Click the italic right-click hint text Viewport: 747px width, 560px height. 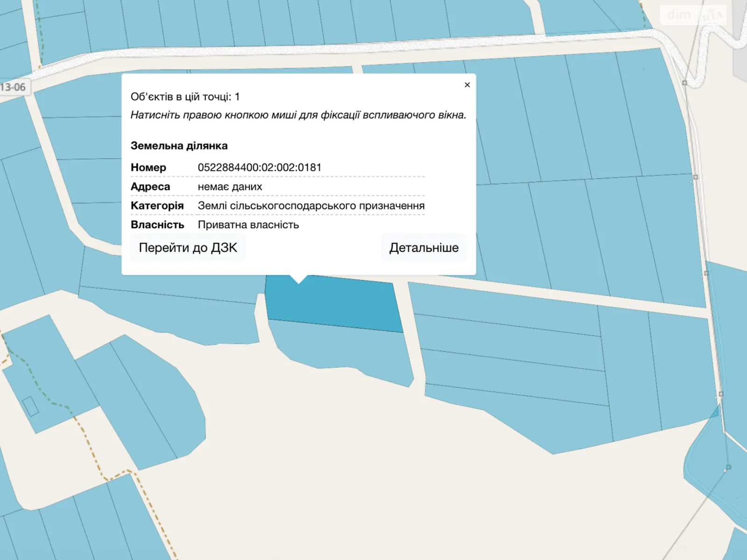[298, 115]
